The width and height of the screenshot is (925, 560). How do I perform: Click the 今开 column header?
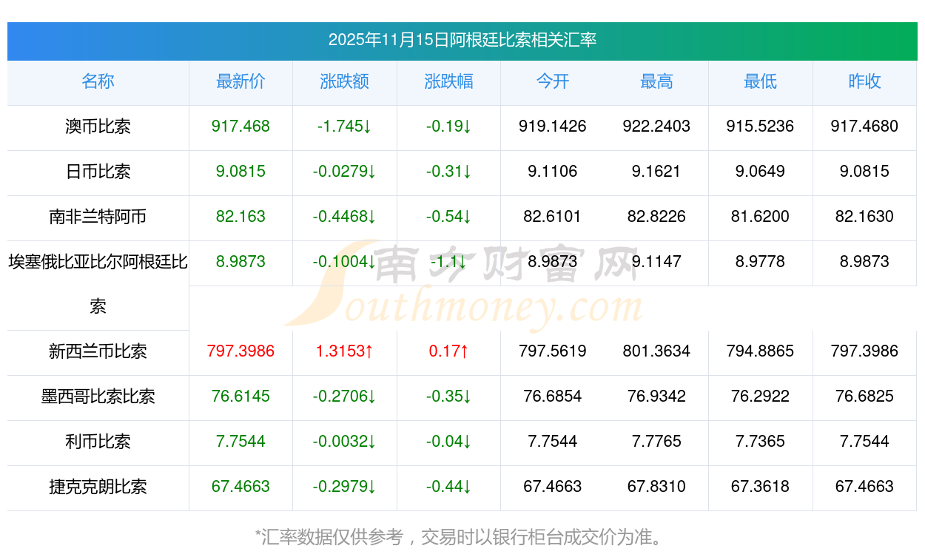pyautogui.click(x=552, y=81)
